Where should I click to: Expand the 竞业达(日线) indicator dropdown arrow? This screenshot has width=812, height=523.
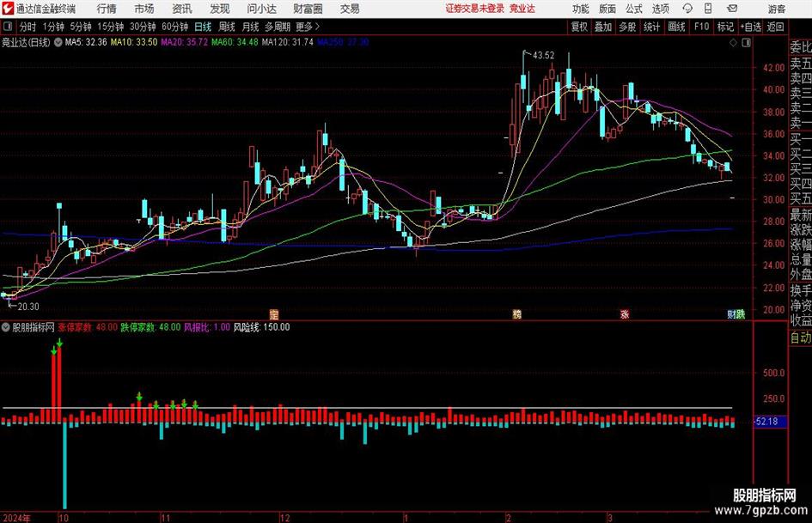tap(58, 42)
